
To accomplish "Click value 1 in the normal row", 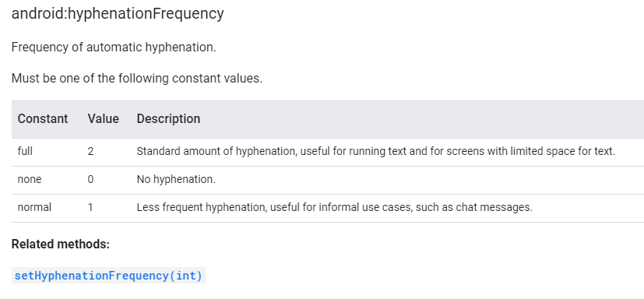I will (x=90, y=207).
